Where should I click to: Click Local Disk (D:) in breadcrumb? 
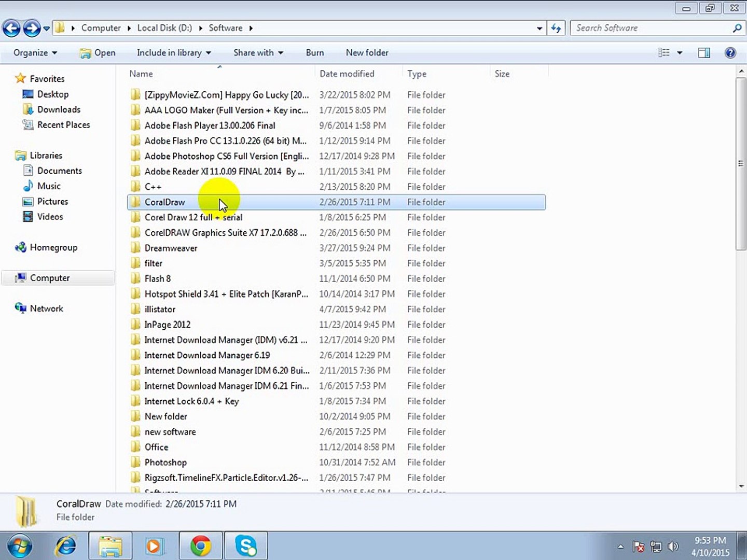164,28
